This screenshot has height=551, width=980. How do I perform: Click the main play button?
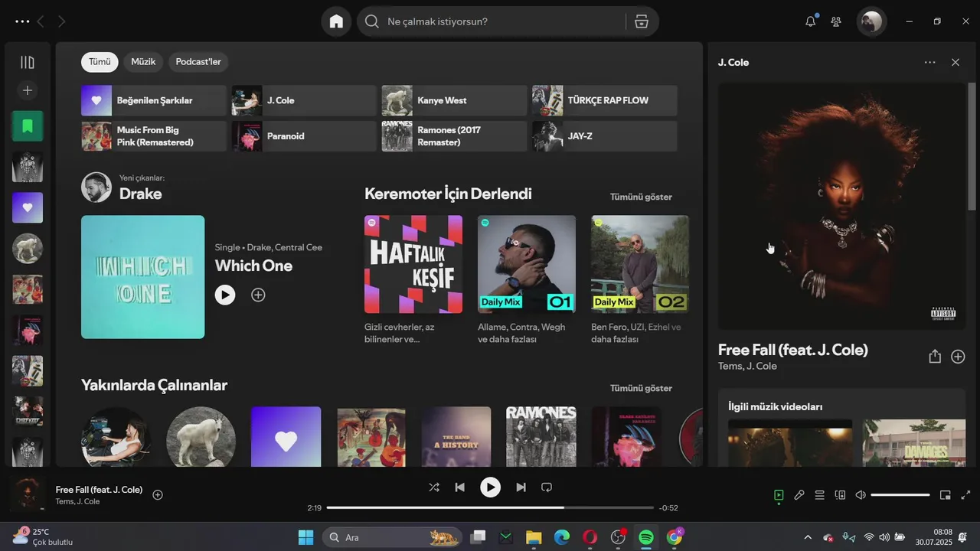[x=490, y=487]
